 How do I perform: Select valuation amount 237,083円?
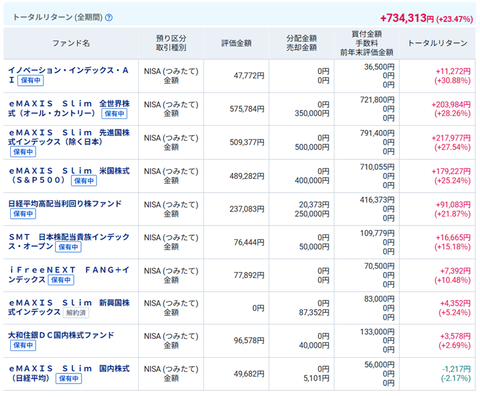247,209
